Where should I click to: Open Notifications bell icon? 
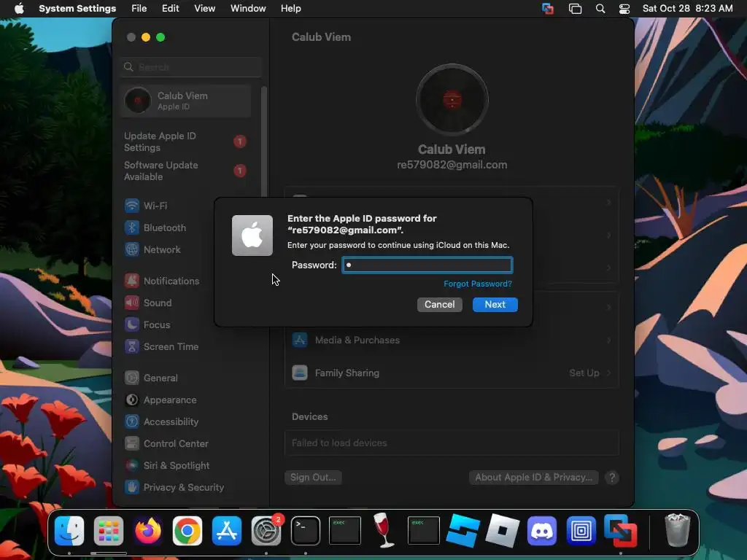132,281
